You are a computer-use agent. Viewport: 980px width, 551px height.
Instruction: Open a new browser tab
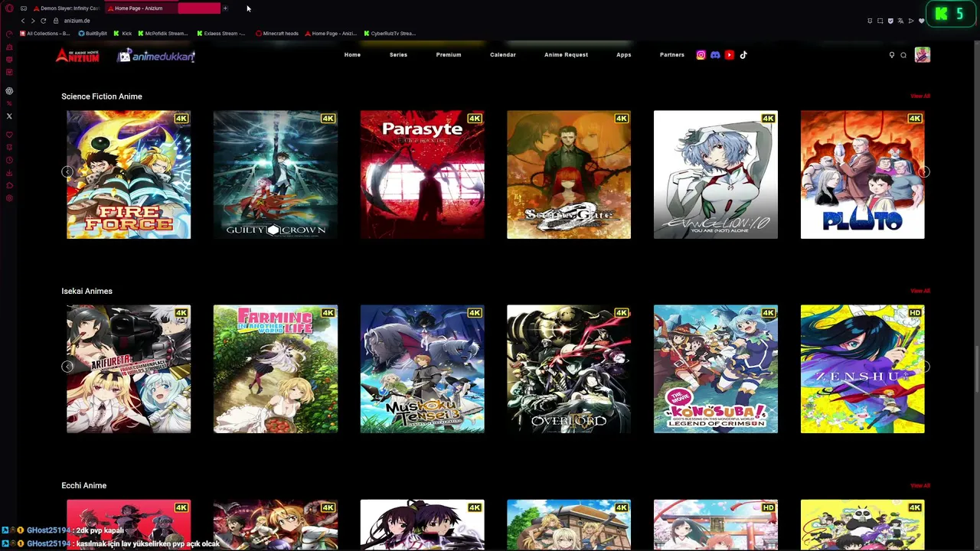(x=225, y=8)
